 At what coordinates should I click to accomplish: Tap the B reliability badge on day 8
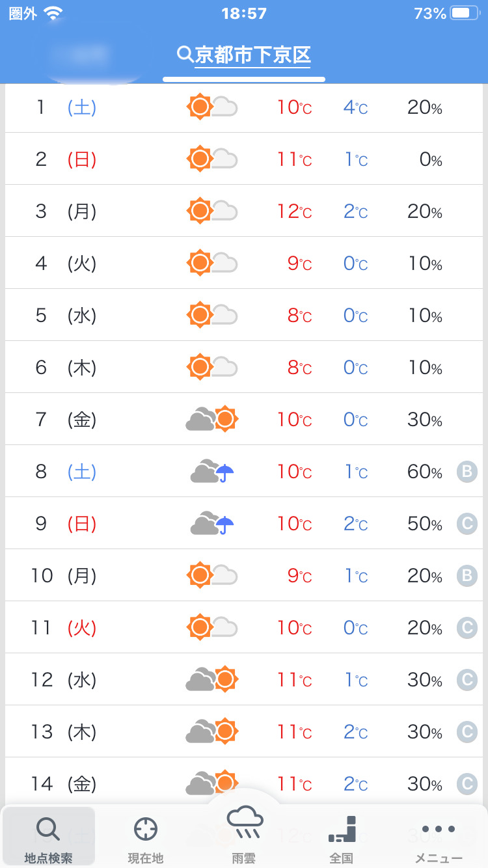click(x=467, y=472)
